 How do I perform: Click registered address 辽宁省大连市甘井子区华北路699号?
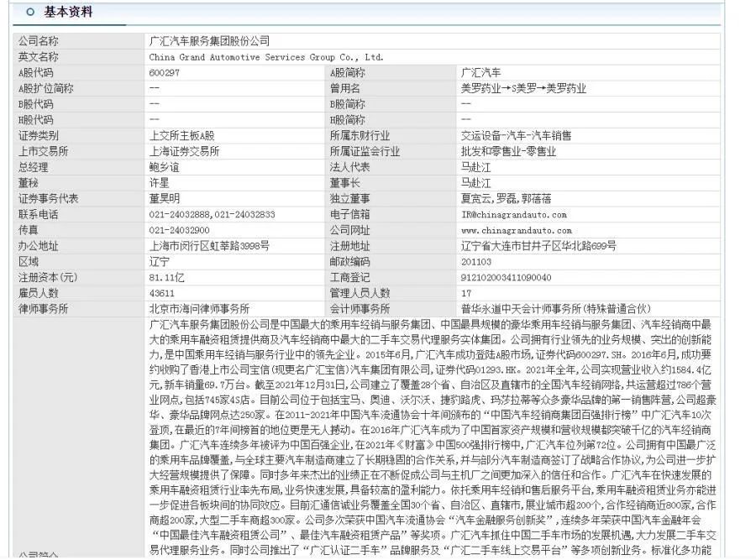pyautogui.click(x=538, y=246)
